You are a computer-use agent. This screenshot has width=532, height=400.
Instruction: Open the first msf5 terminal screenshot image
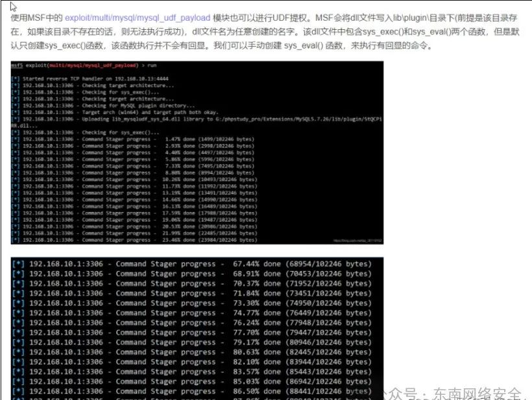coord(197,152)
